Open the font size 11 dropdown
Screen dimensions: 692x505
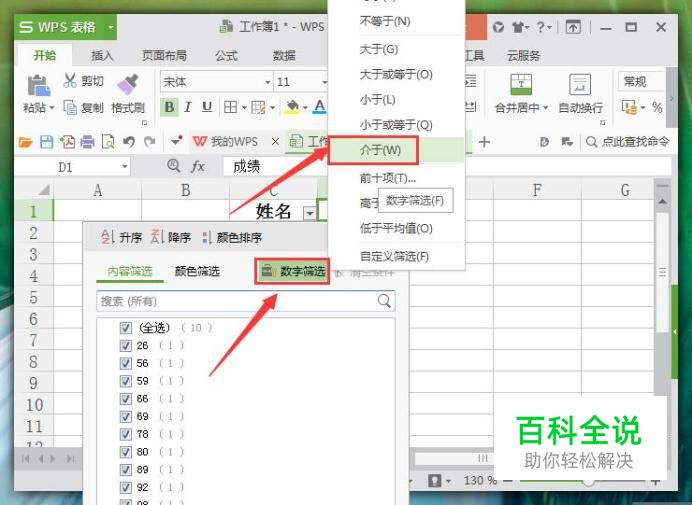point(324,82)
